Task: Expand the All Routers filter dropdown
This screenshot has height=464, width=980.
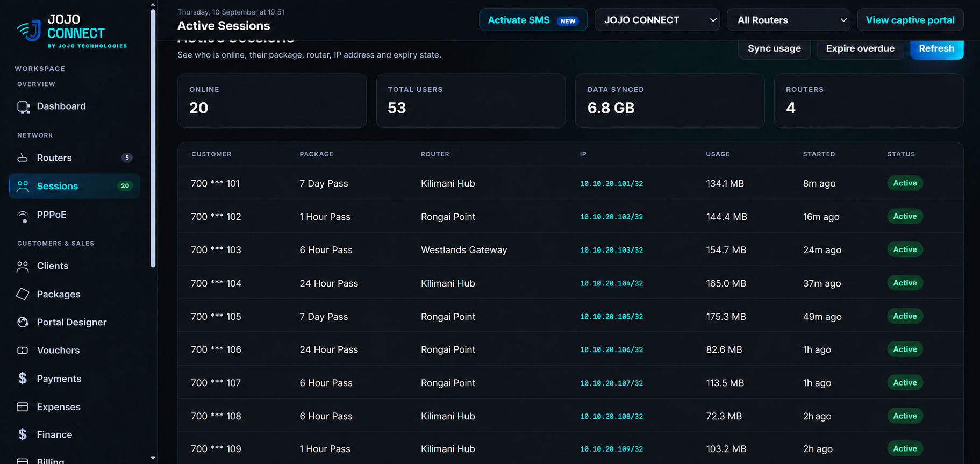Action: (789, 20)
